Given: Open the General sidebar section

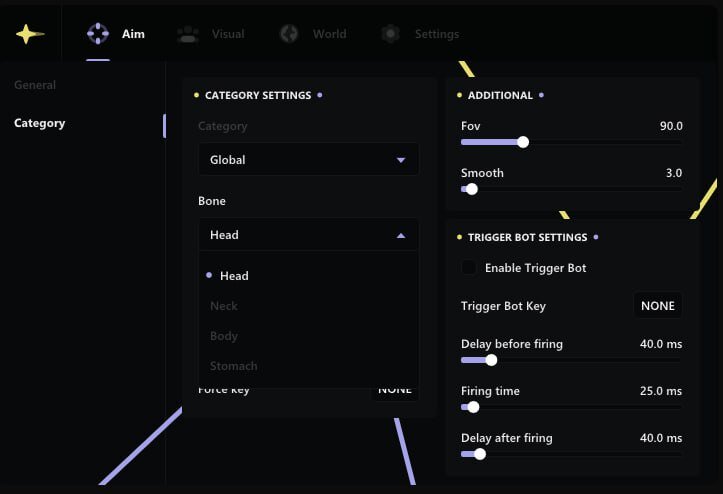Looking at the screenshot, I should click(x=35, y=86).
